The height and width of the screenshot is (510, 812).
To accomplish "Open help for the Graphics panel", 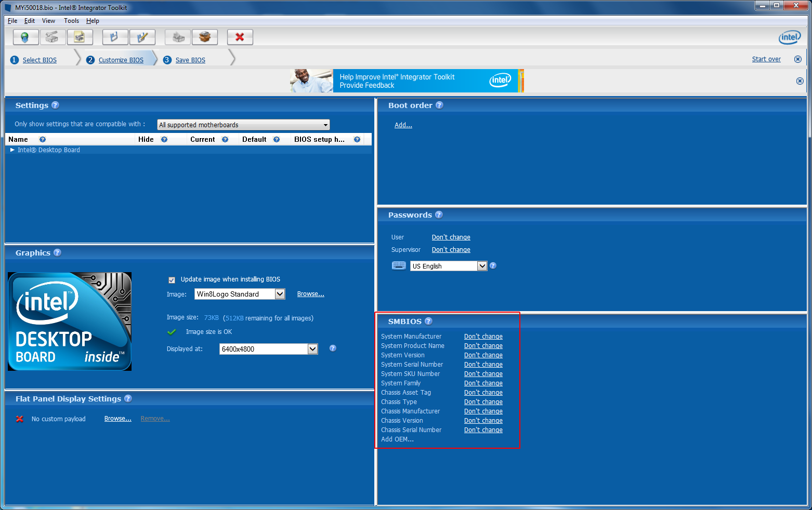I will 57,252.
